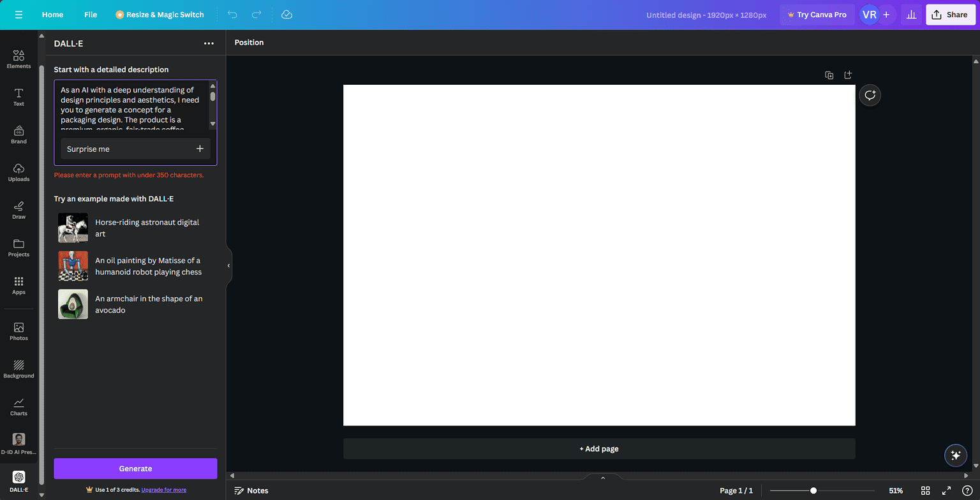Open the Magic assistant sparkle button

click(955, 455)
